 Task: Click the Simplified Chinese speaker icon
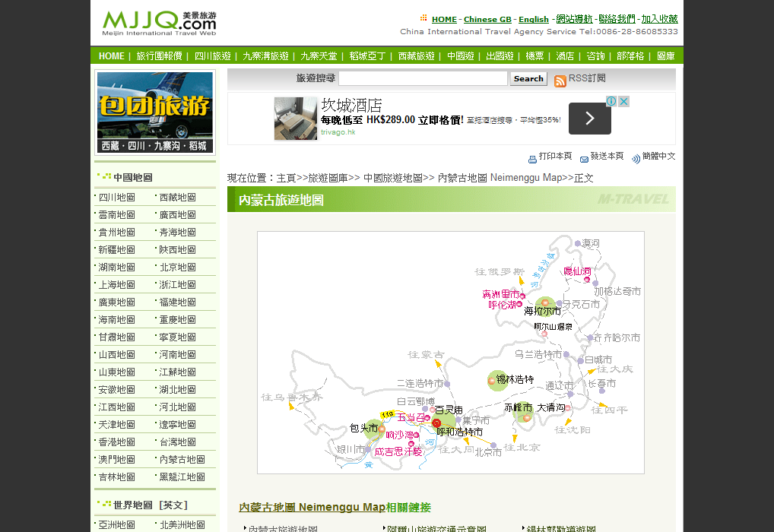click(636, 160)
